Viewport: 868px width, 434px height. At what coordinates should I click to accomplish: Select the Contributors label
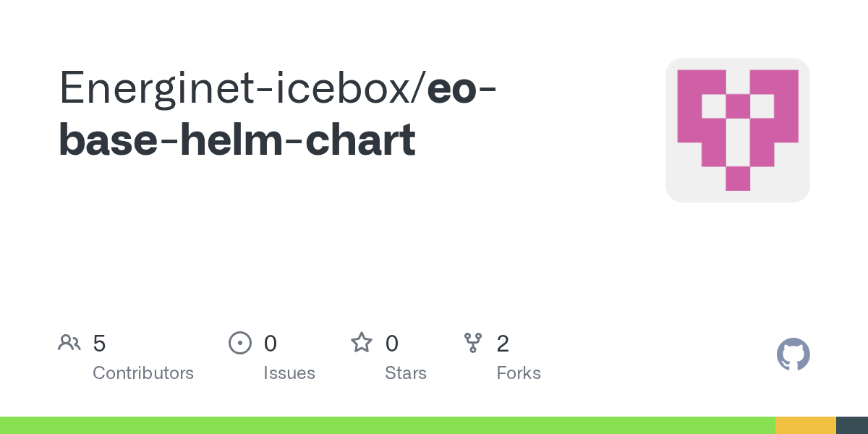point(143,373)
